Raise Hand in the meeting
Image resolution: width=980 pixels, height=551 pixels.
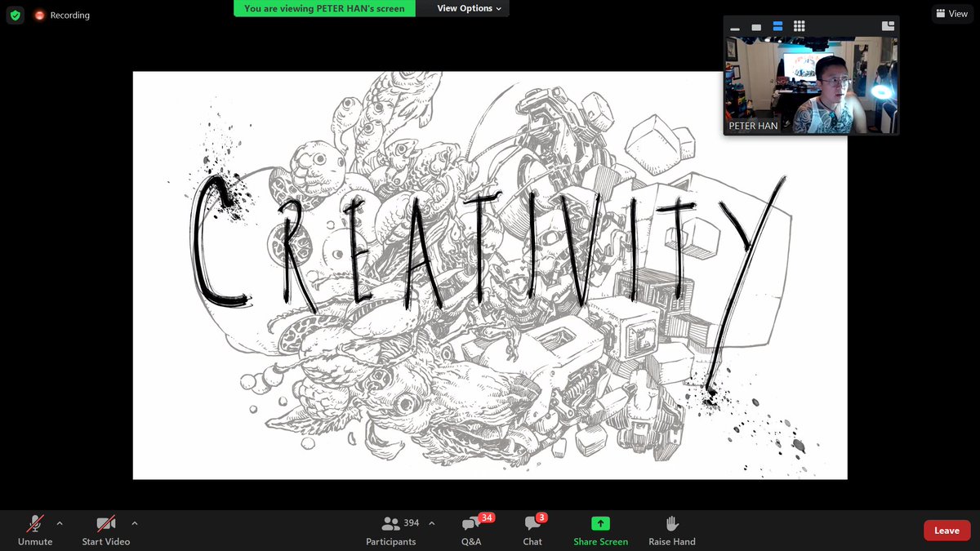672,530
